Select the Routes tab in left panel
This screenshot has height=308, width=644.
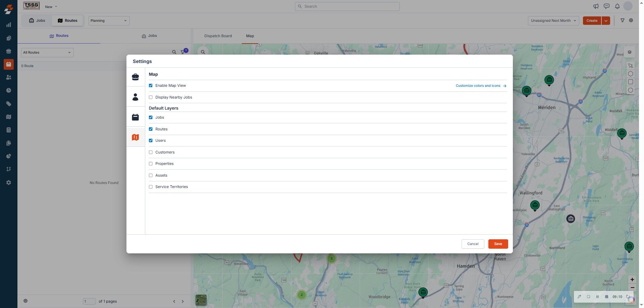pyautogui.click(x=59, y=36)
